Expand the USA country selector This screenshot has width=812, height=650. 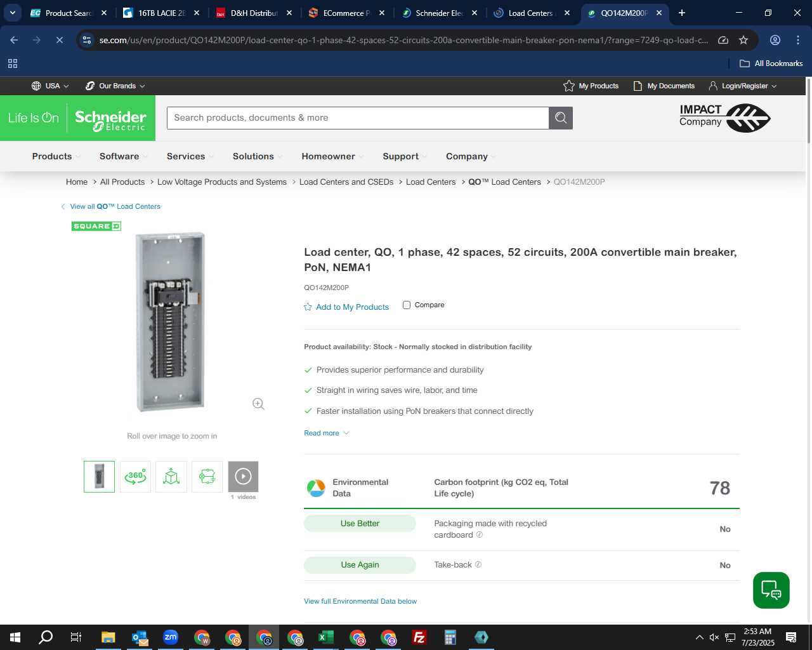click(x=50, y=86)
